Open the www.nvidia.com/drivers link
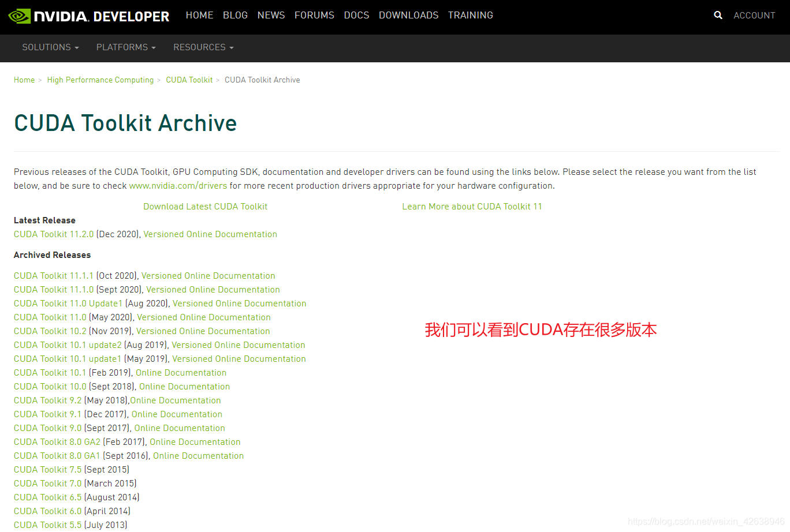 pos(178,186)
